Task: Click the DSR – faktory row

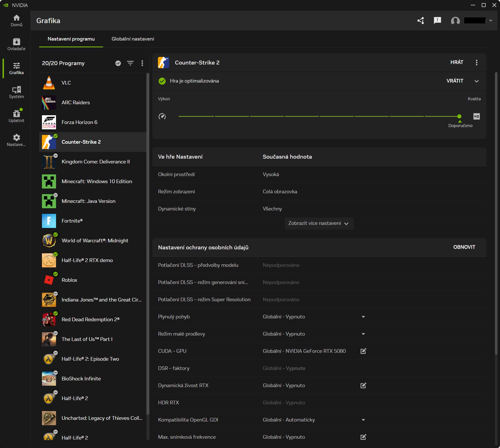Action: click(319, 368)
